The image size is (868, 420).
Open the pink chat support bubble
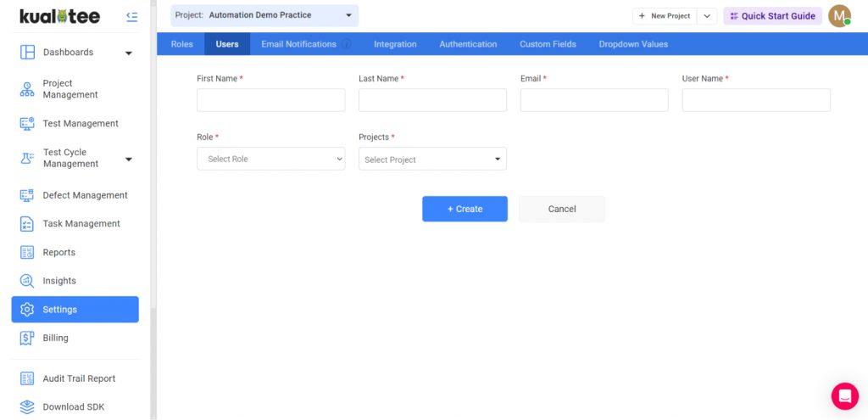point(845,396)
